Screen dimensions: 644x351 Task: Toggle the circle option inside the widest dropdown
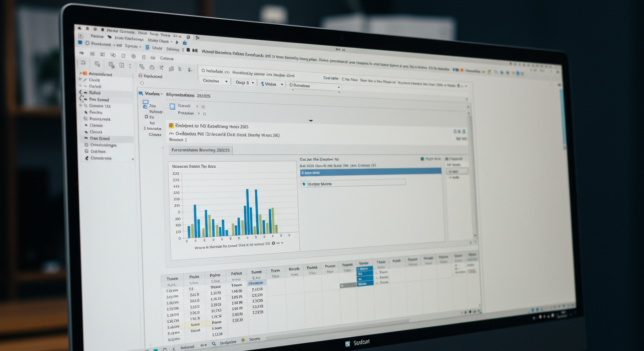(291, 85)
